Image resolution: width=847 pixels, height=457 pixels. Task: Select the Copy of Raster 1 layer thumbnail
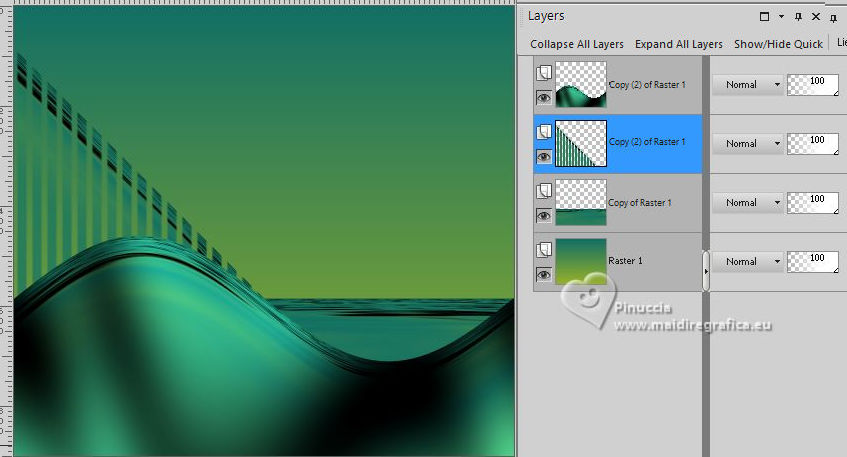581,203
